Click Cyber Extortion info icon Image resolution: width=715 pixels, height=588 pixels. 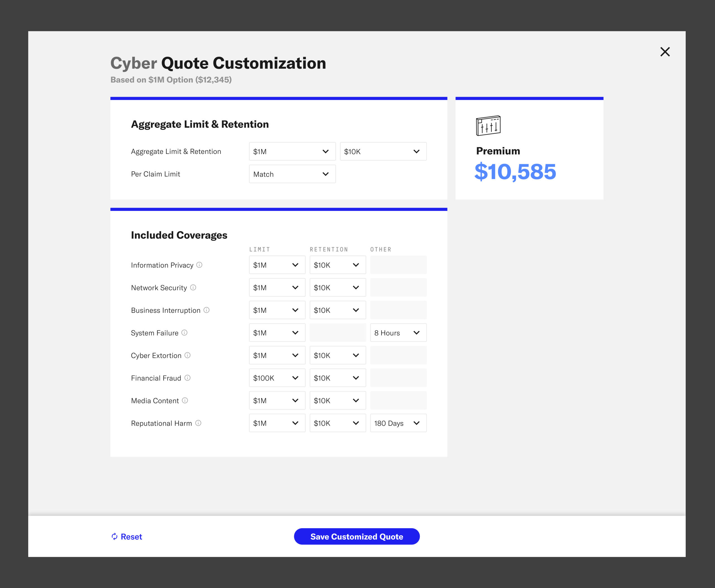coord(187,355)
